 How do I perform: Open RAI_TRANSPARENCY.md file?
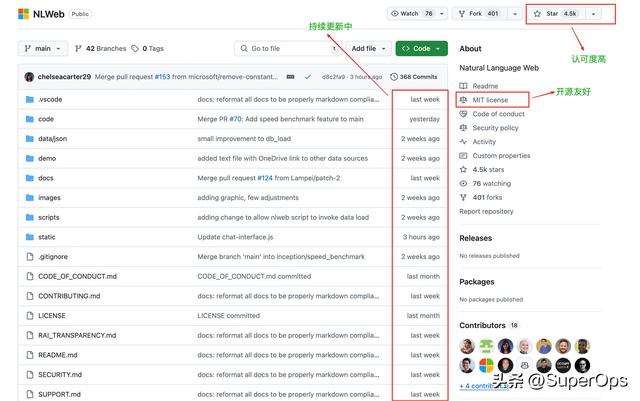[x=77, y=335]
